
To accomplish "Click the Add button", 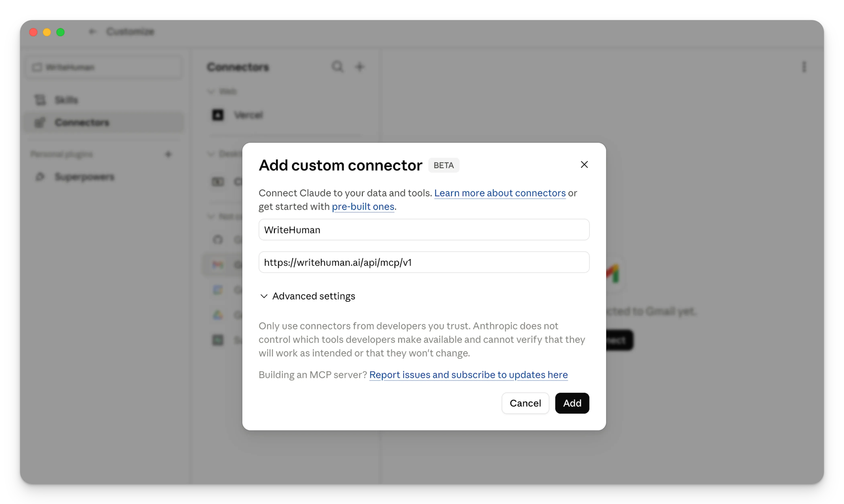I will [x=572, y=403].
